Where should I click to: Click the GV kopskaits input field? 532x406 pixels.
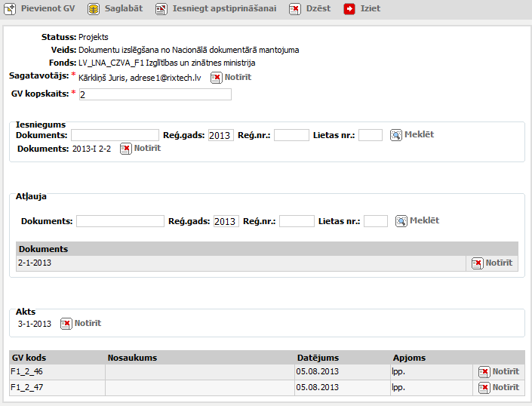(155, 94)
